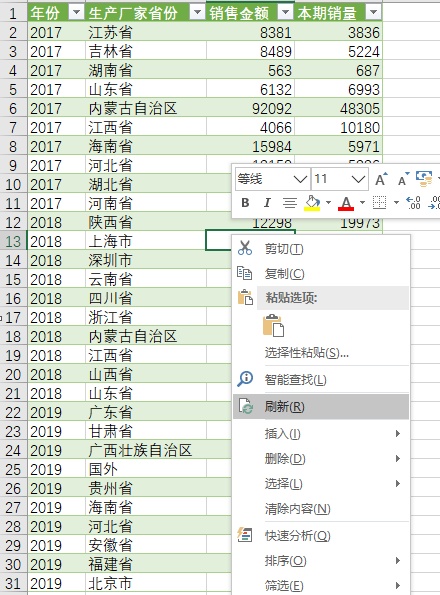Click the center align icon

click(x=290, y=203)
